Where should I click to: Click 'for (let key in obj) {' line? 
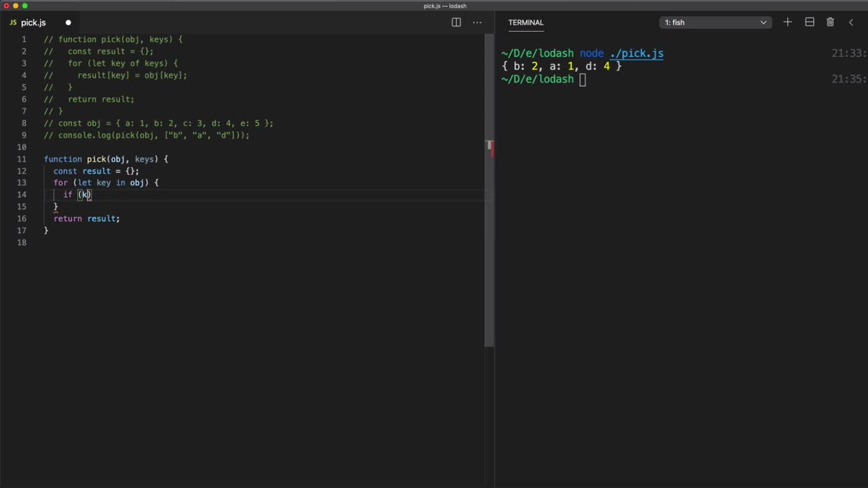pos(106,183)
